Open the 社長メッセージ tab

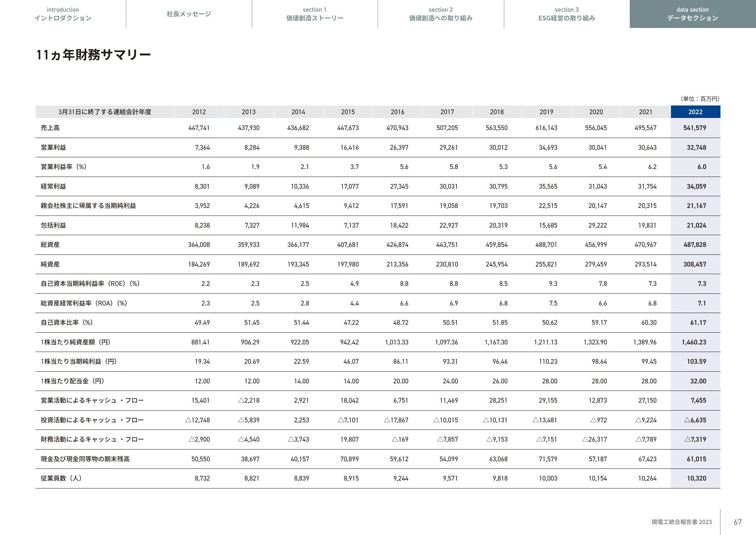click(x=188, y=14)
